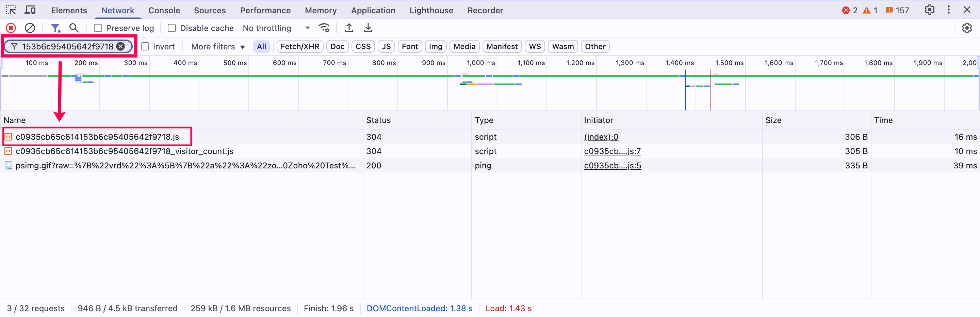Tick the Invert filter checkbox
This screenshot has width=980, height=317.
tap(145, 46)
